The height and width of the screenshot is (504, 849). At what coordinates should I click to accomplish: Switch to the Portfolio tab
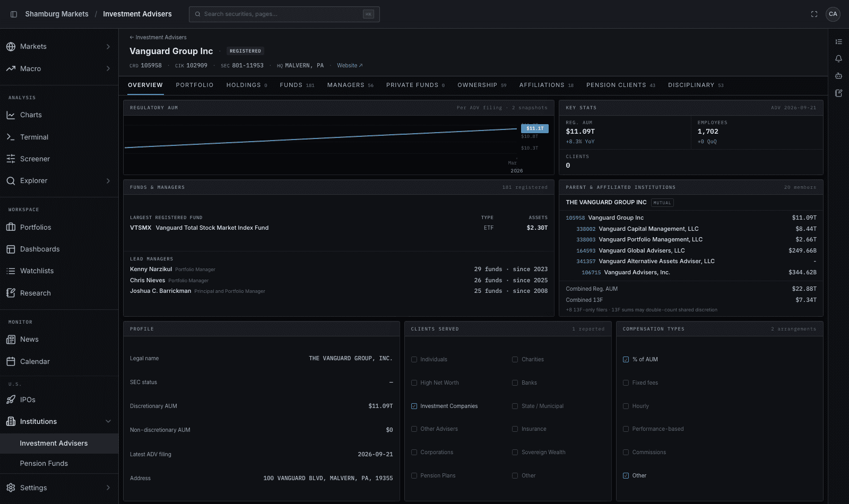pyautogui.click(x=195, y=85)
